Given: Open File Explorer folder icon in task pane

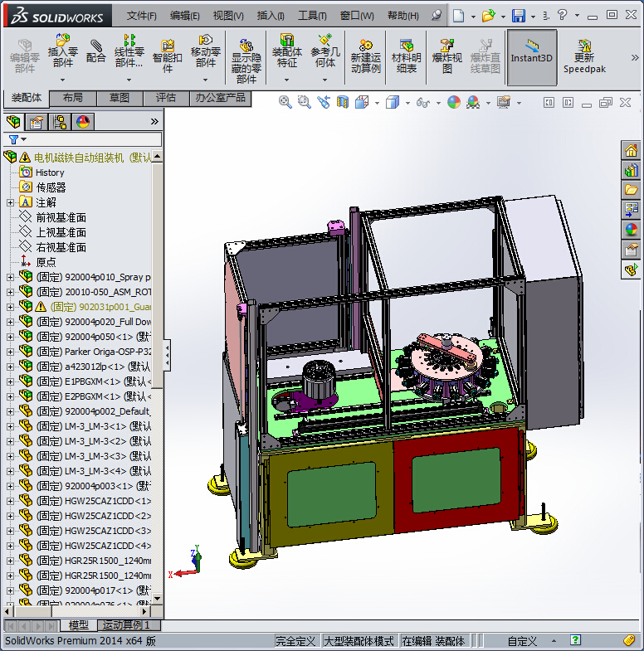Looking at the screenshot, I should coord(631,190).
